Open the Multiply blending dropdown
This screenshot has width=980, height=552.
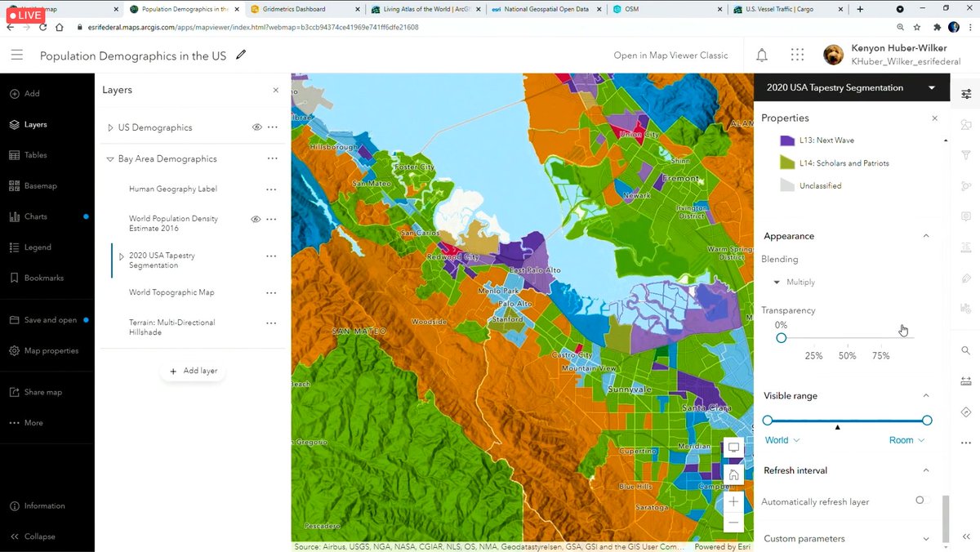click(795, 282)
